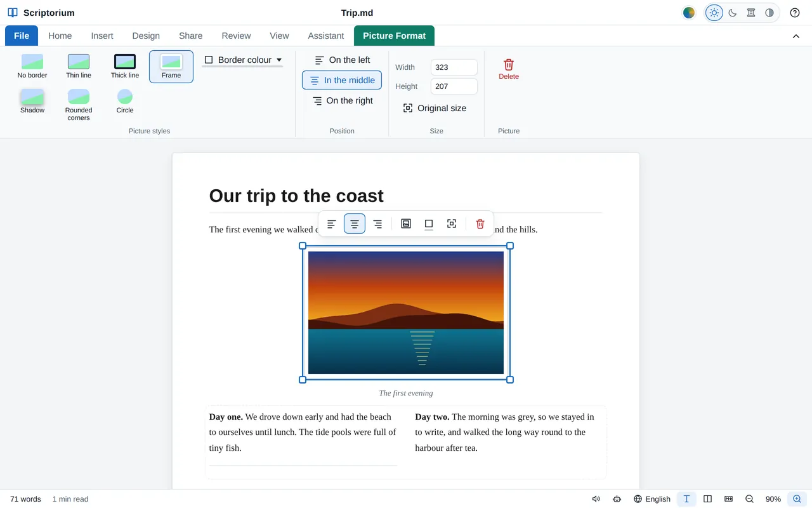Edit the Width field
812x508 pixels.
(x=454, y=67)
